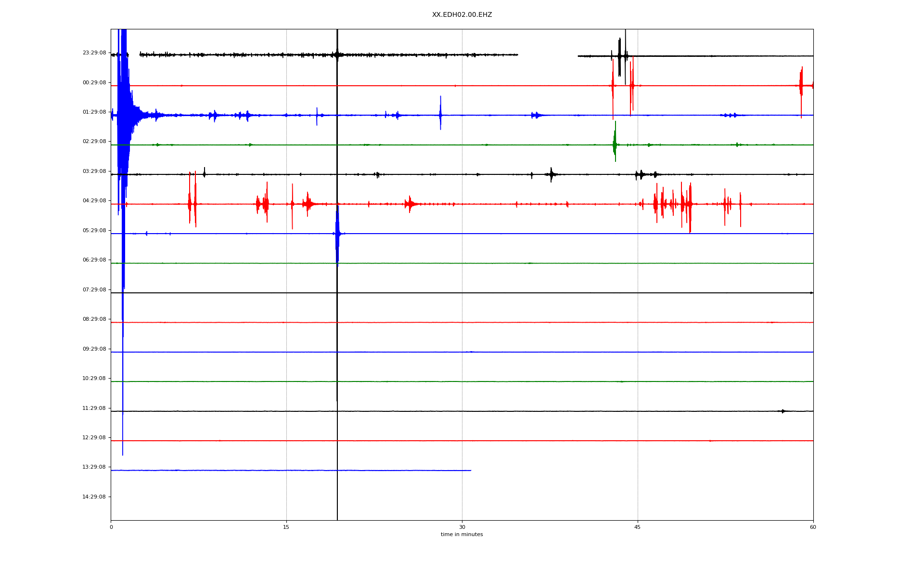Click the x-axis tick label 0
Viewport: 924px width, 578px height.
click(x=111, y=527)
